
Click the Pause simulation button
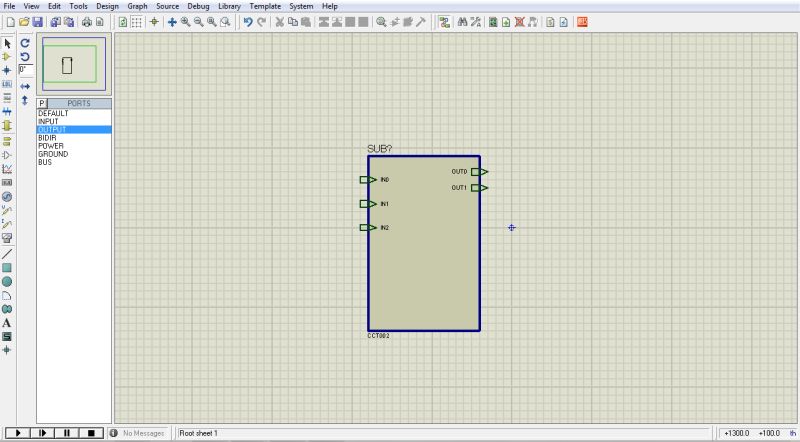pos(67,433)
